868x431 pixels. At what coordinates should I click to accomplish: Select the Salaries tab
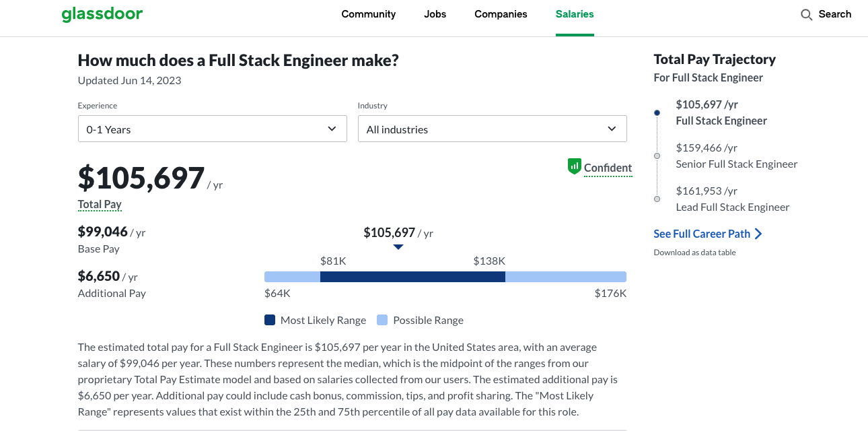coord(575,14)
